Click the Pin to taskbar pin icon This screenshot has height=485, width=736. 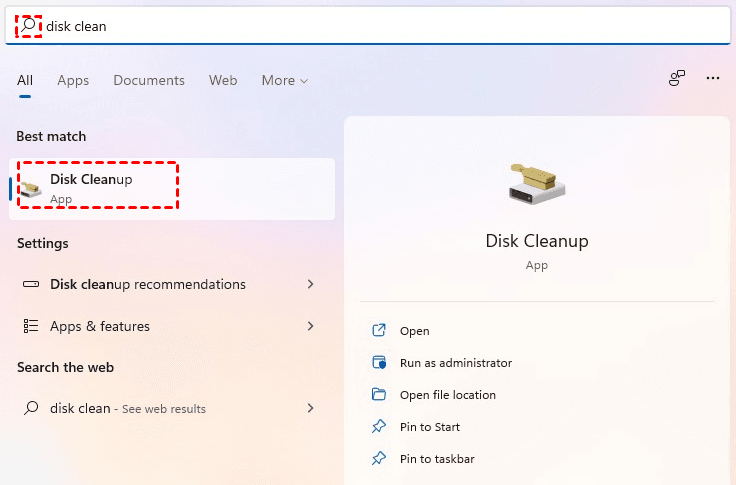(379, 459)
